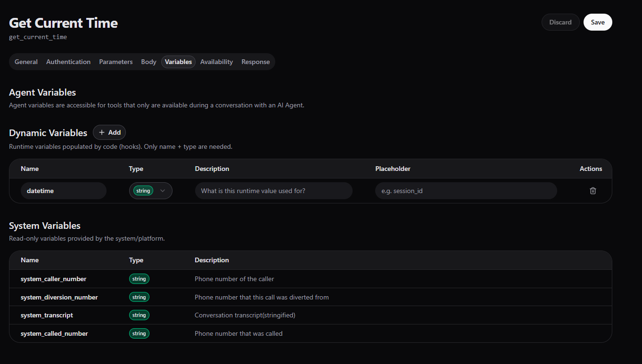Open the Authentication tab
The image size is (642, 364).
click(68, 62)
